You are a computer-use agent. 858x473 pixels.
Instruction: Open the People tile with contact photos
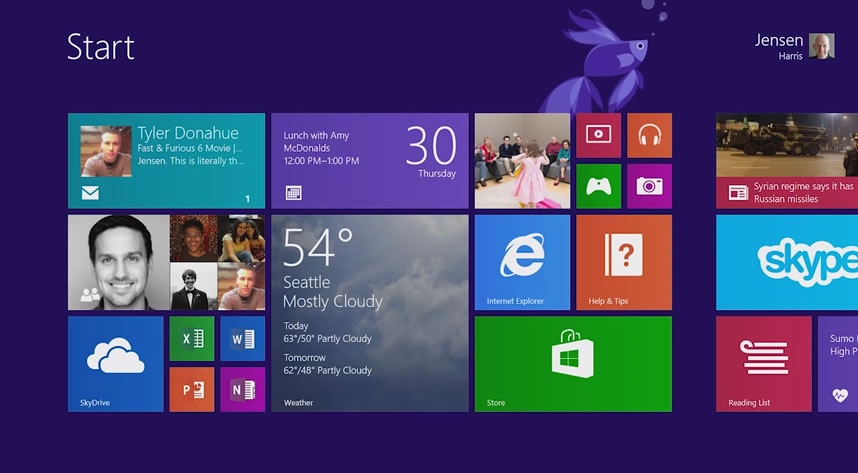coord(166,262)
